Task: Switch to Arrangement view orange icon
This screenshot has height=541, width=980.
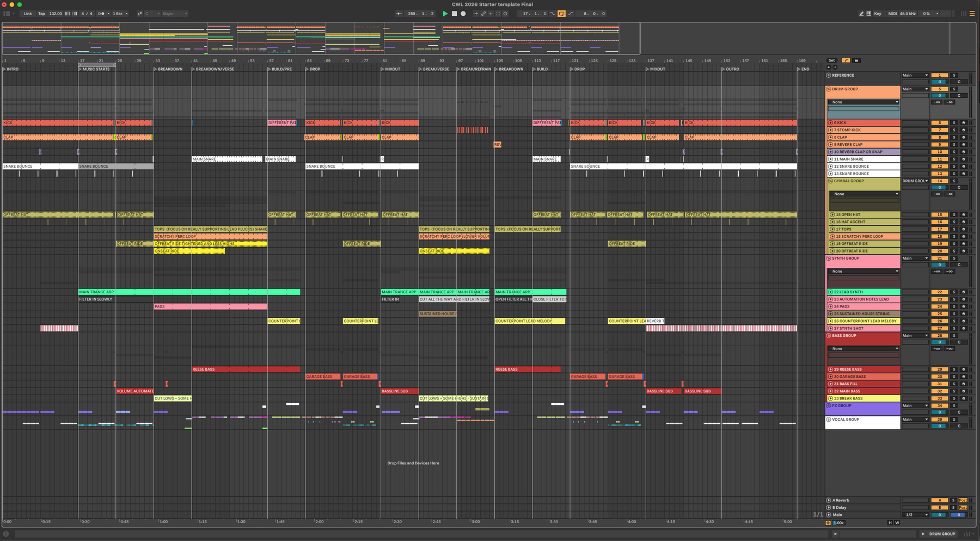Action: coord(972,14)
